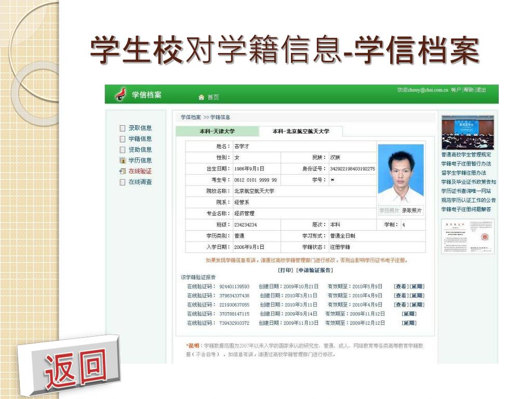Click 延期 for code 221930637055
532x399 pixels.
click(x=417, y=305)
